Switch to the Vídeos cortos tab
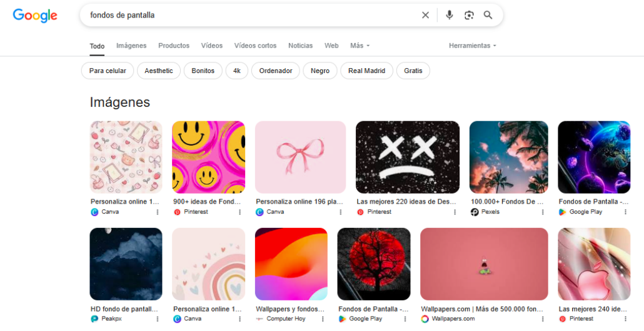Viewport: 644px width, 331px height. [x=255, y=46]
